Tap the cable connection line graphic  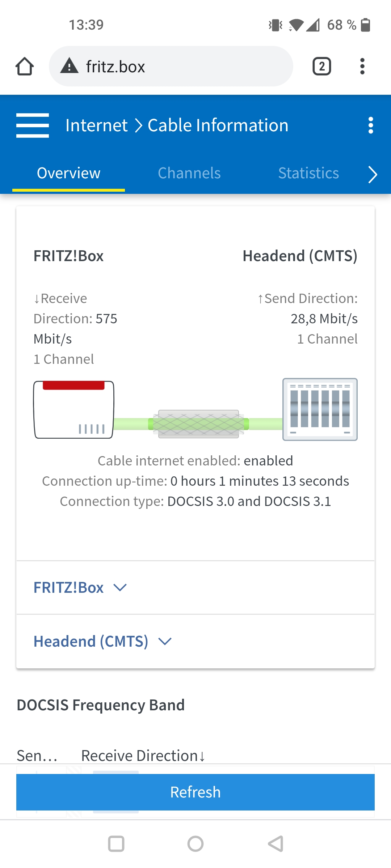tap(198, 424)
